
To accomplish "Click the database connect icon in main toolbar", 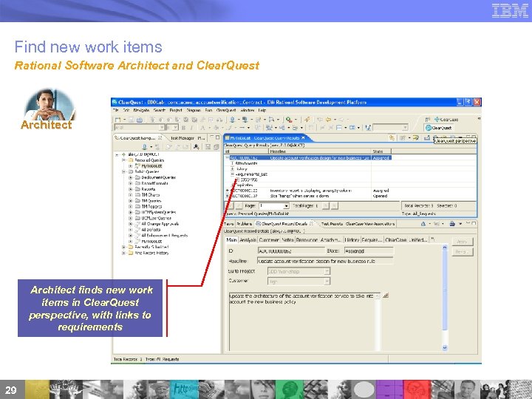I will (233, 120).
